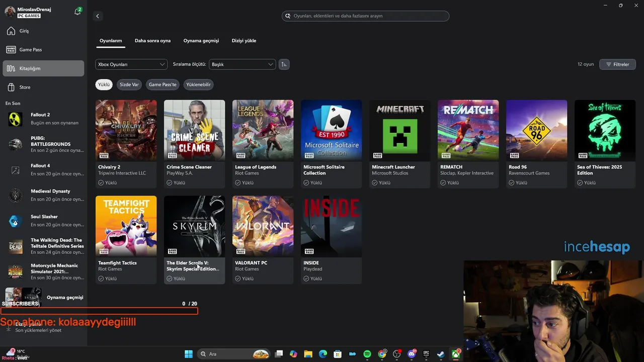
Task: Open The Walking Dead Telltale Definitive Series
Action: coord(44,246)
